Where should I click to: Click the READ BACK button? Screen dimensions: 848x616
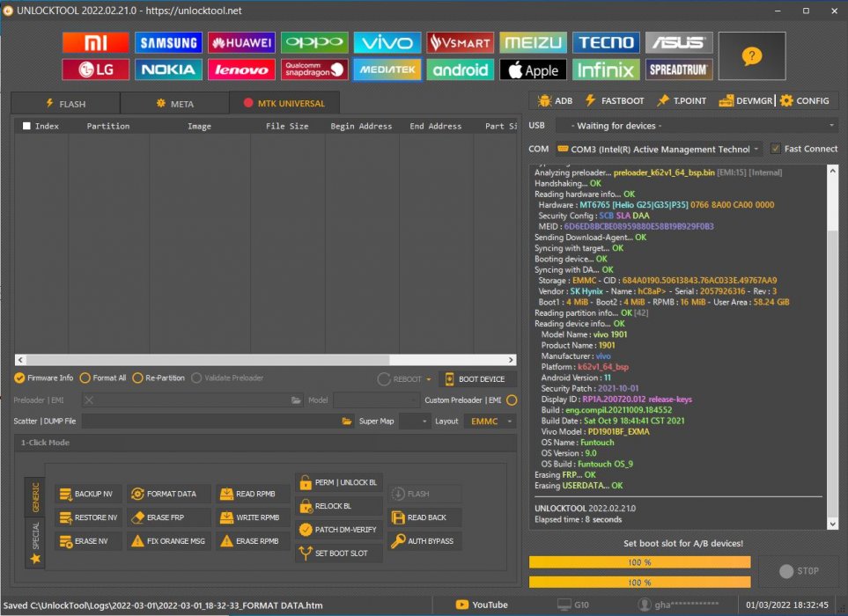(424, 517)
